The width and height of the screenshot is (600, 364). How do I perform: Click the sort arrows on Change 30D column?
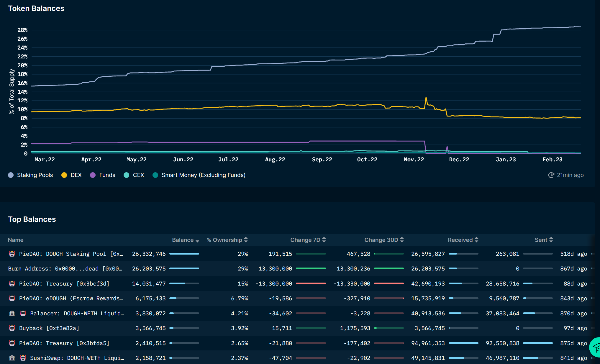(x=402, y=240)
